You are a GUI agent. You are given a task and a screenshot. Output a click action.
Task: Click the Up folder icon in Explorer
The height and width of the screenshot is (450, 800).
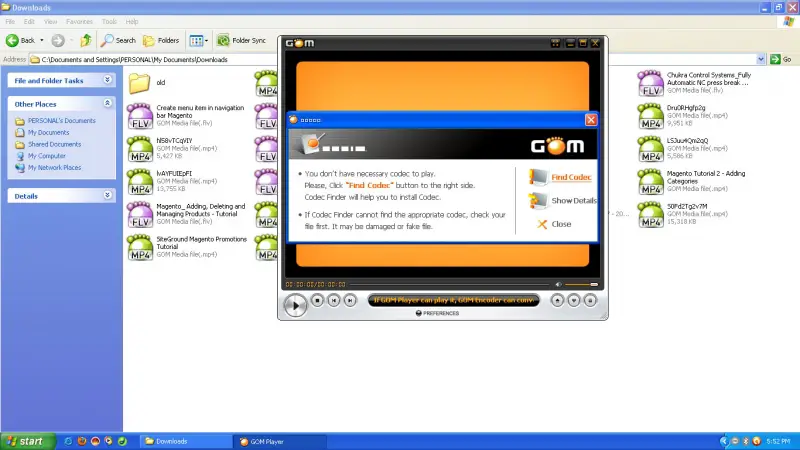(86, 40)
